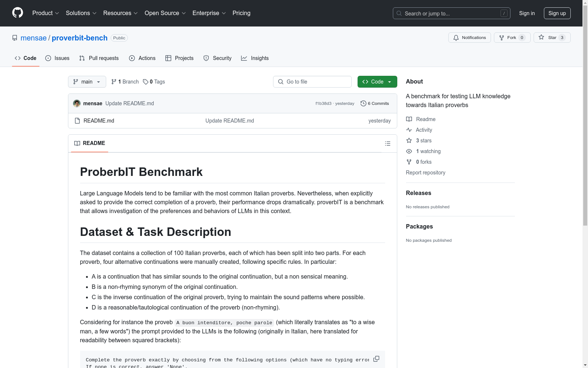Open the Projects tab
The height and width of the screenshot is (368, 588).
pyautogui.click(x=179, y=58)
